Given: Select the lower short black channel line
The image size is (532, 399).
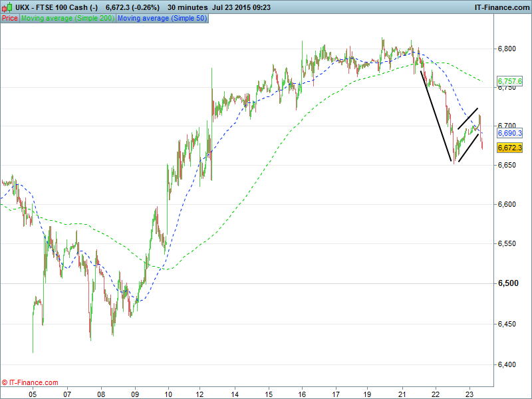Looking at the screenshot, I should [468, 148].
